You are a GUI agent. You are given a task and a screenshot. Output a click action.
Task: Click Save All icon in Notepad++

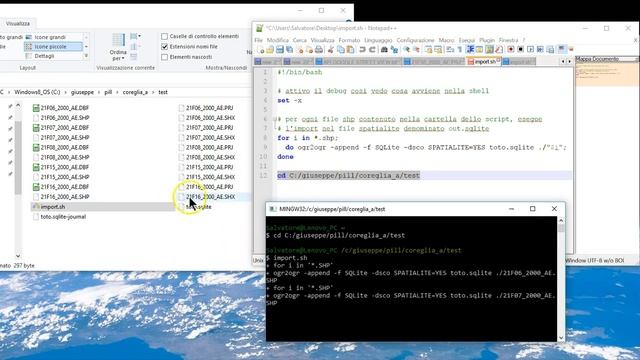click(x=289, y=50)
